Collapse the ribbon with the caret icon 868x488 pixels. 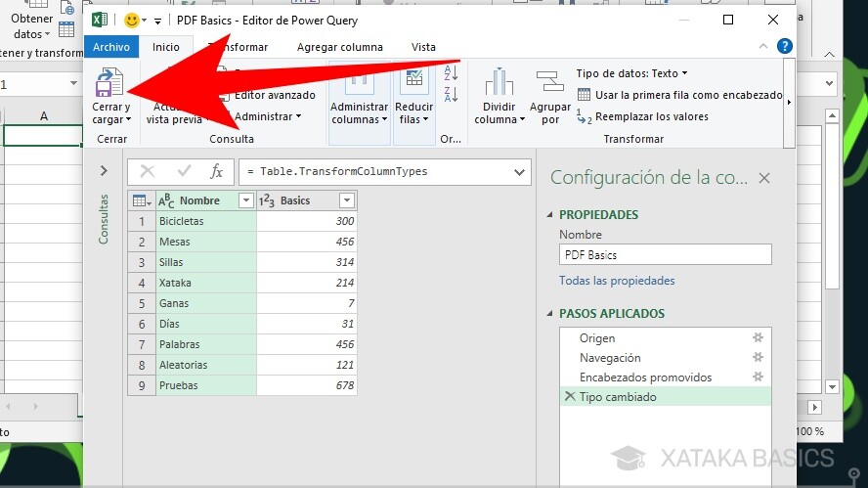tap(762, 47)
